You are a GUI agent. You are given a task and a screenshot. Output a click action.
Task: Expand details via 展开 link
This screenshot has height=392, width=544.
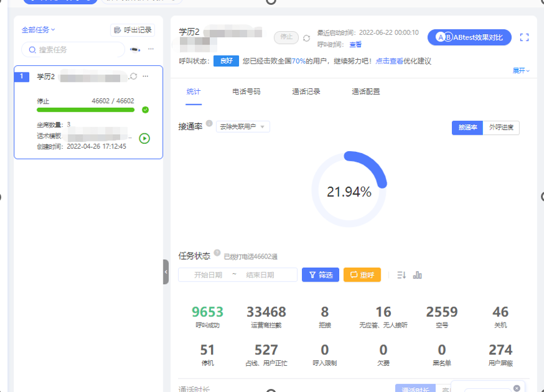[x=520, y=71]
